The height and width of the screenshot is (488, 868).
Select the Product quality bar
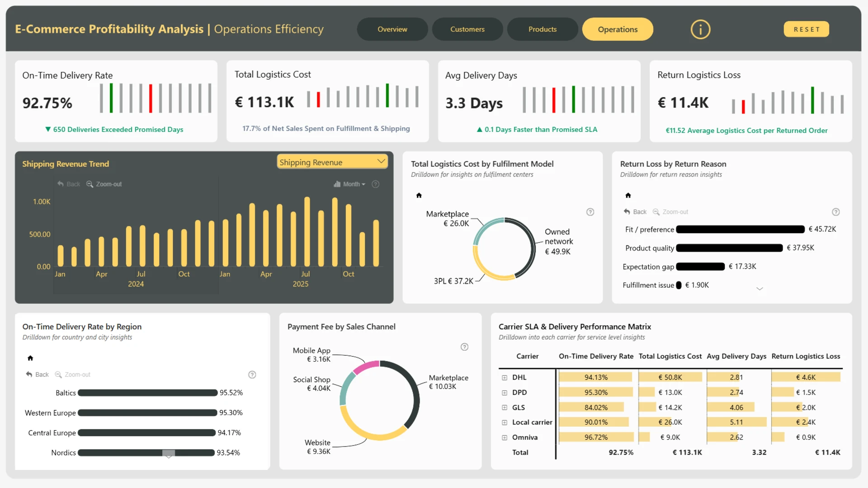tap(729, 248)
